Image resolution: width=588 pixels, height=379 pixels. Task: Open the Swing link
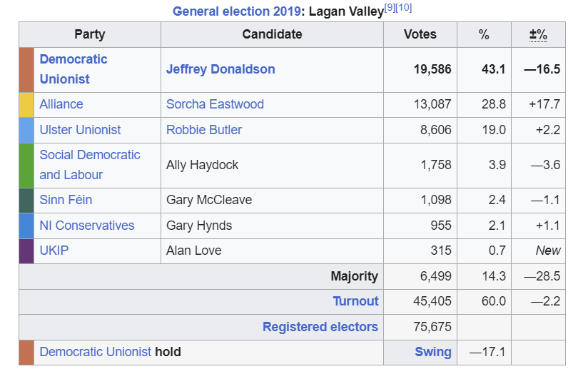pyautogui.click(x=433, y=352)
